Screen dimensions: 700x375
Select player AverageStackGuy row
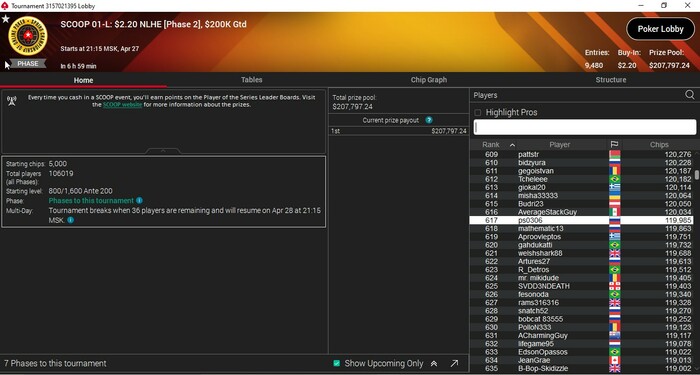[581, 212]
